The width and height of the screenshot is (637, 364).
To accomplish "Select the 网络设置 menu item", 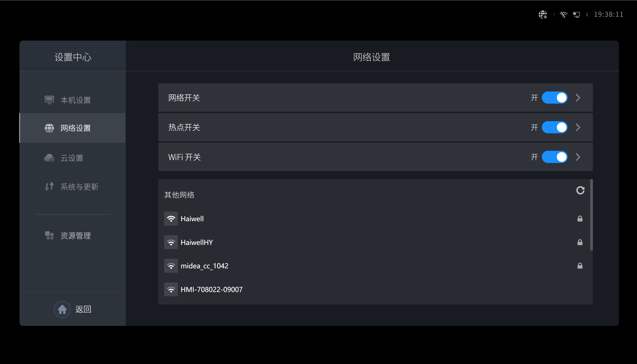I will click(x=73, y=128).
